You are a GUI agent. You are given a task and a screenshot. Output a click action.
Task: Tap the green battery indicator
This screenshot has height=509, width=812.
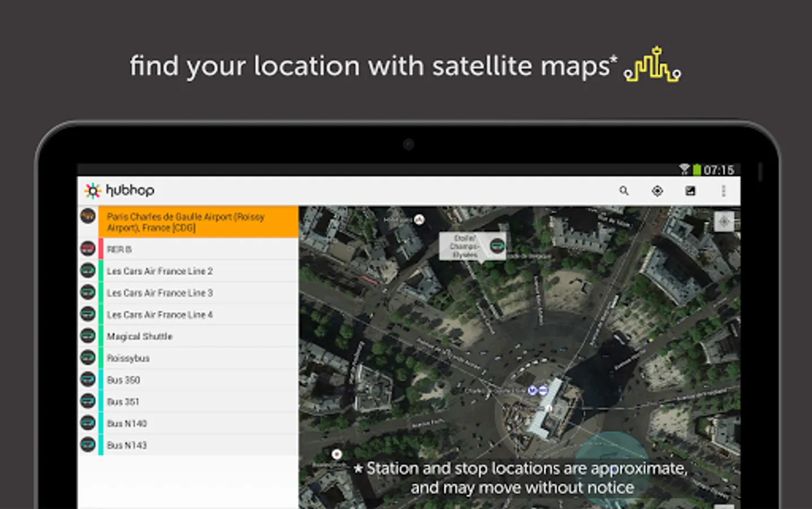[697, 170]
